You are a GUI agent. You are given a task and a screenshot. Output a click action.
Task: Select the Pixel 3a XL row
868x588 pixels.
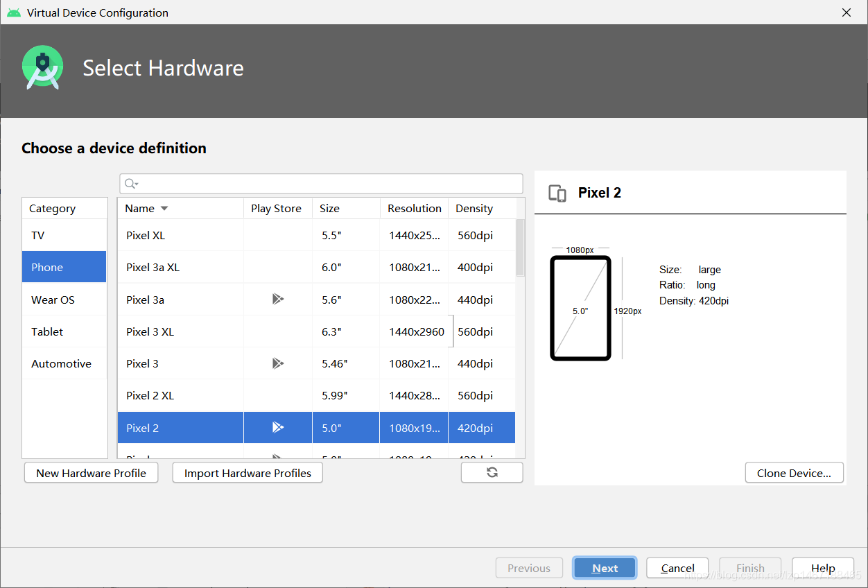coord(316,267)
